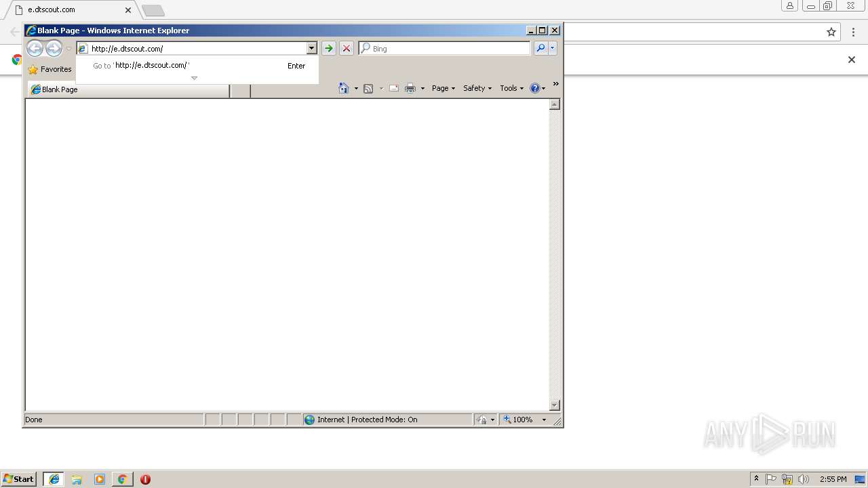Close the Internet Explorer window
Viewport: 868px width, 488px height.
[x=555, y=30]
